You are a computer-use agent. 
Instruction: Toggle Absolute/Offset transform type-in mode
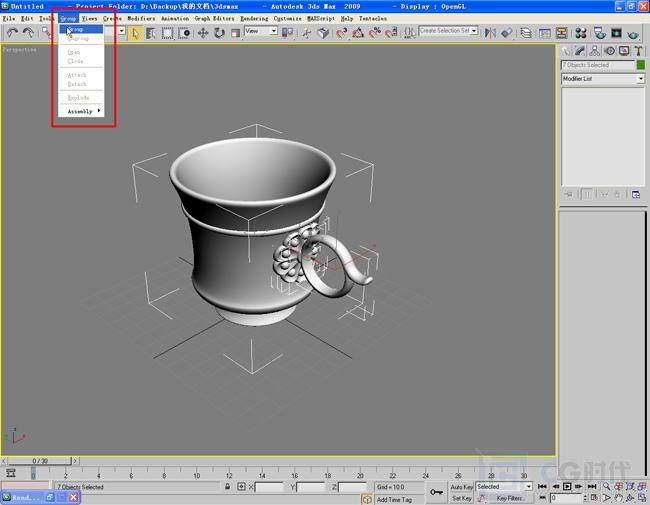pos(241,487)
